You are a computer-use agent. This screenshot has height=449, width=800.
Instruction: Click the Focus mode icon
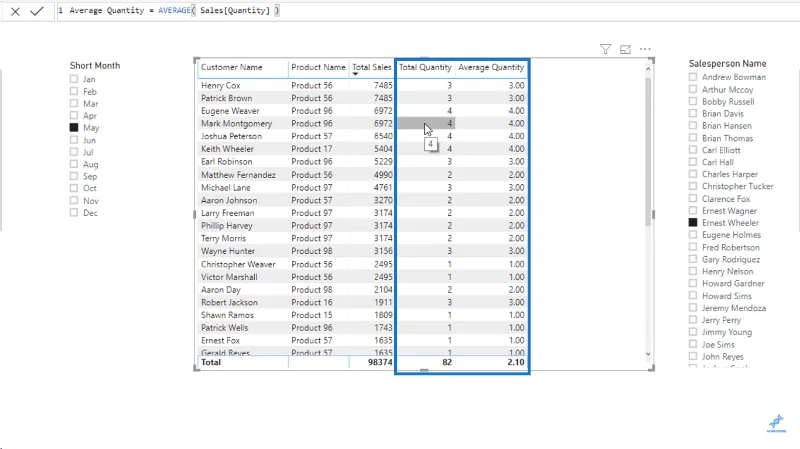coord(625,49)
